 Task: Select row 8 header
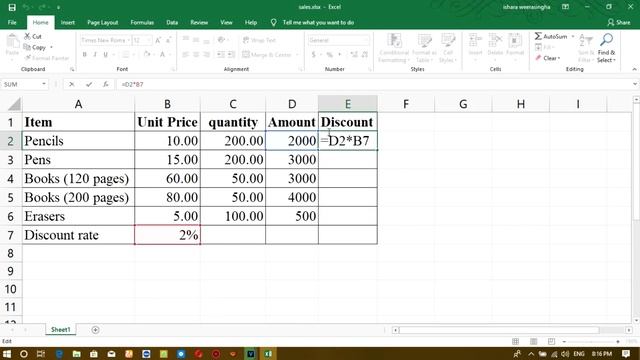click(11, 253)
